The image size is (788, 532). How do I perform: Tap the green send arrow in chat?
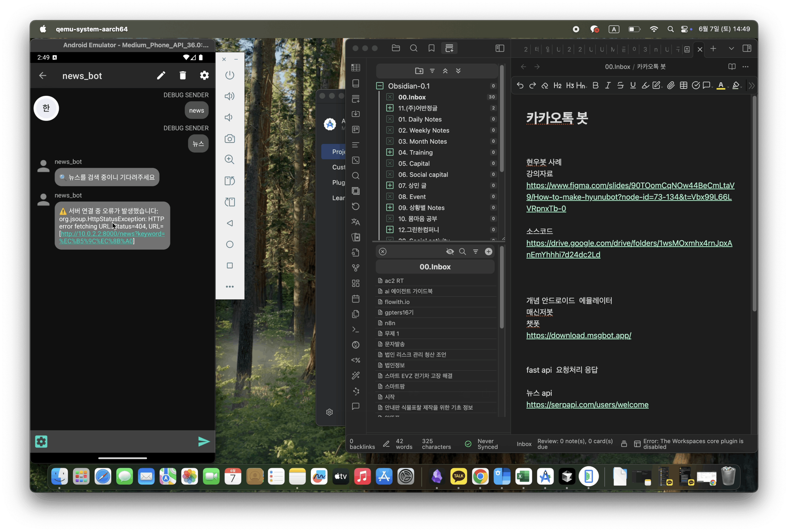pyautogui.click(x=204, y=441)
